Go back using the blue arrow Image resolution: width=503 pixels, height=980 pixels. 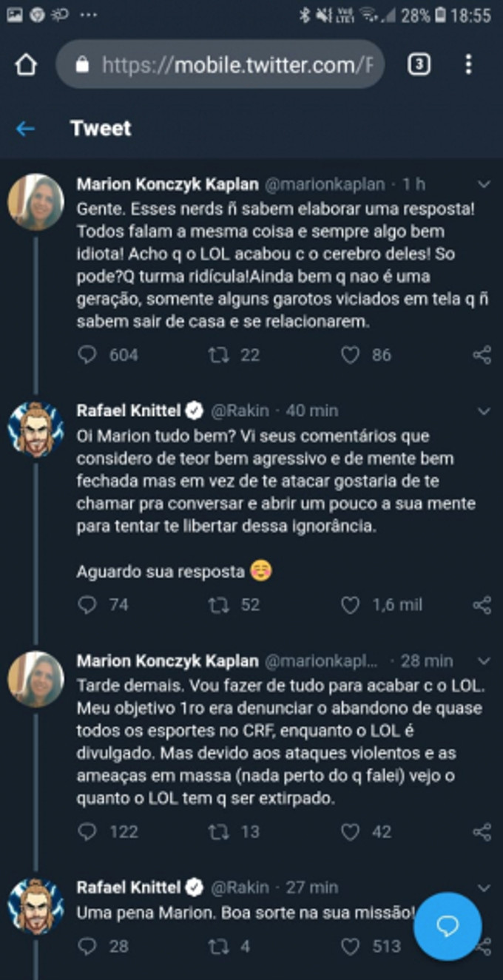pos(25,129)
